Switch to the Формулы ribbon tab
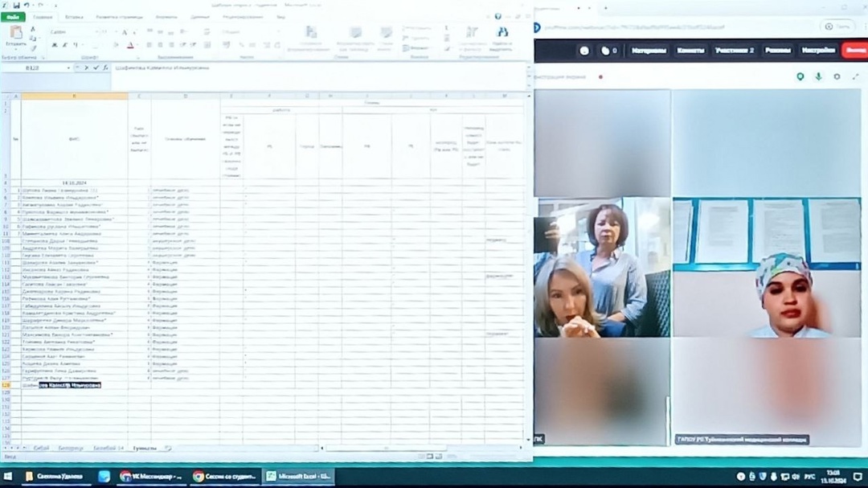The image size is (868, 488). pyautogui.click(x=166, y=17)
